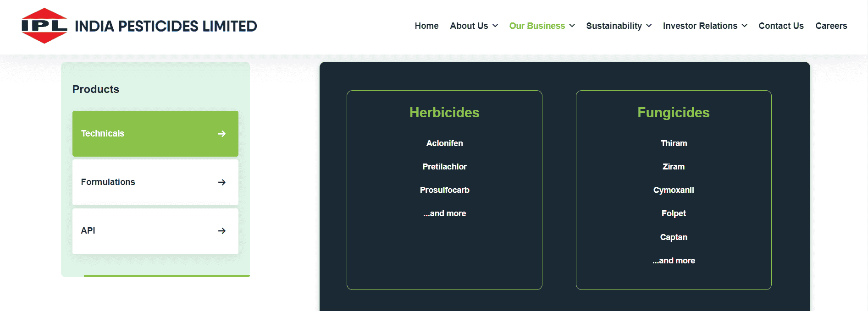Select the API product tab

pyautogui.click(x=155, y=231)
